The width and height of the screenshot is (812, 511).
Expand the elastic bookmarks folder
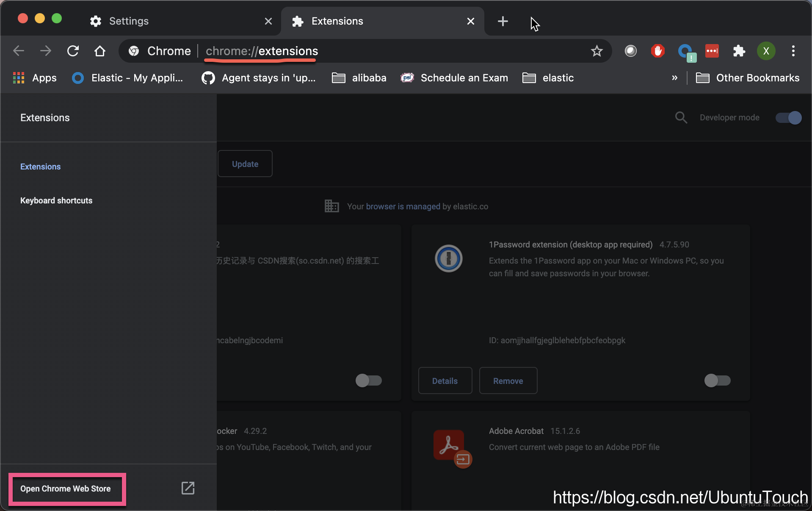[548, 78]
